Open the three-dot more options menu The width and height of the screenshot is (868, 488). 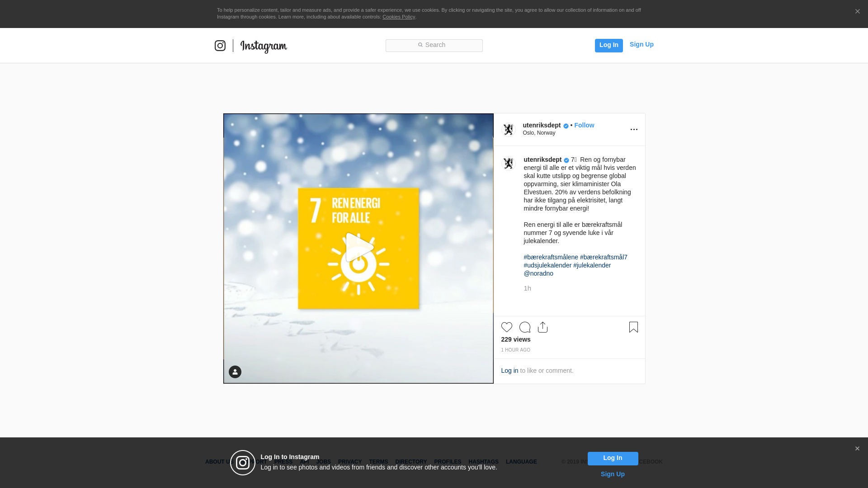click(634, 130)
